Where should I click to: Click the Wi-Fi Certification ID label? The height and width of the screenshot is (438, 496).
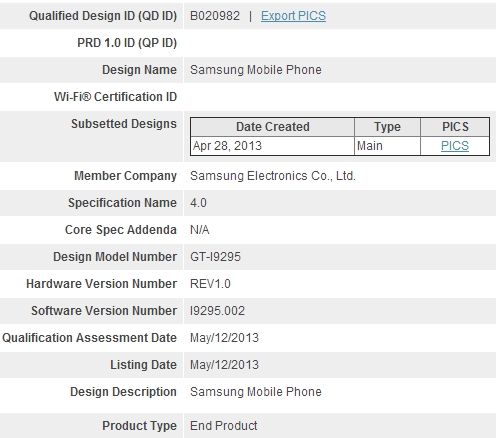pos(115,97)
